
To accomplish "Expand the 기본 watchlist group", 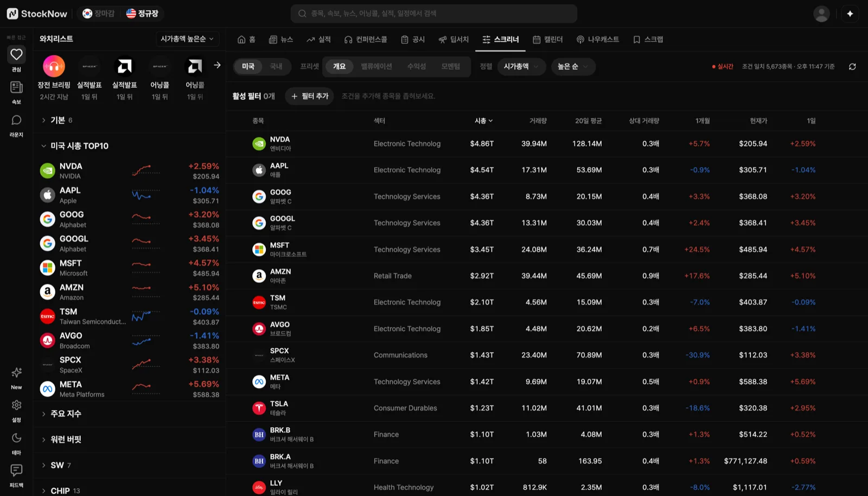I will pos(129,120).
